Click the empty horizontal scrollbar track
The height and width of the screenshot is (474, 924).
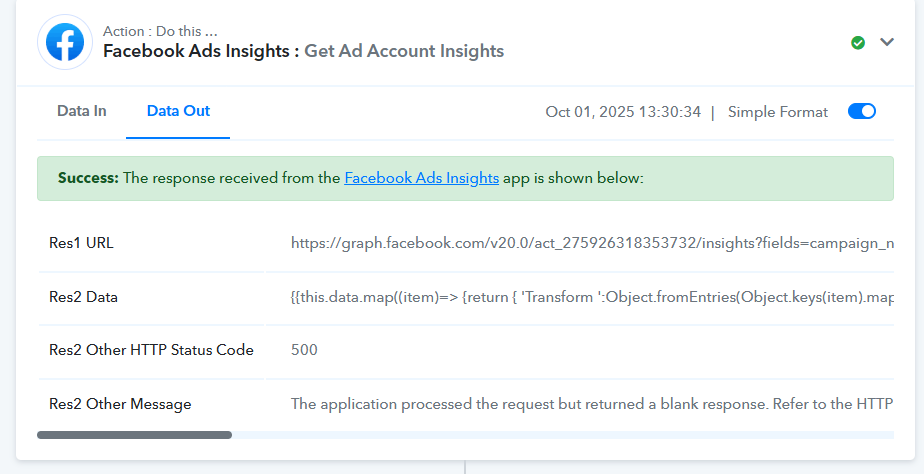click(560, 435)
